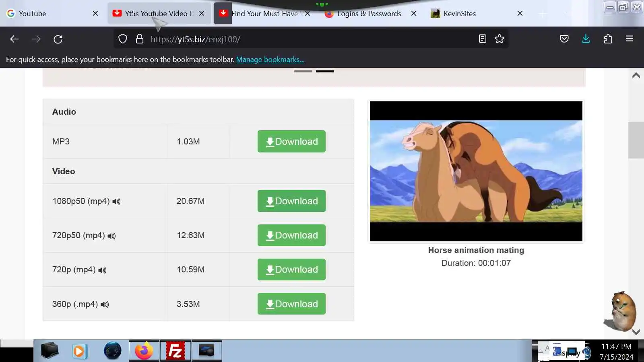Click the Audio section header
The image size is (644, 362).
[198, 111]
